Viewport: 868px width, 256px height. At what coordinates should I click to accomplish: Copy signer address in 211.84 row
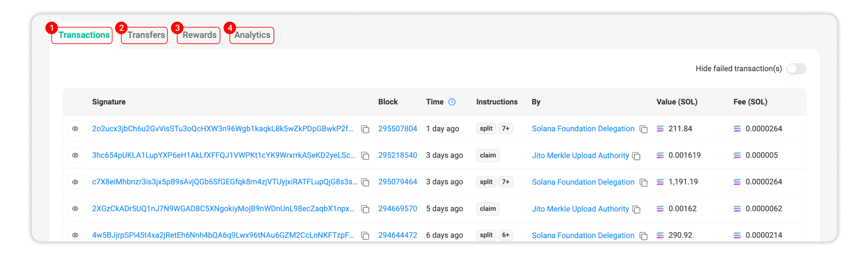point(644,129)
